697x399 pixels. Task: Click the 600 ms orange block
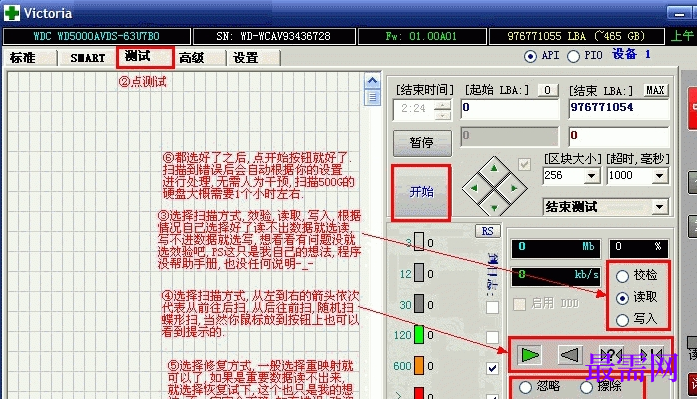[x=419, y=366]
